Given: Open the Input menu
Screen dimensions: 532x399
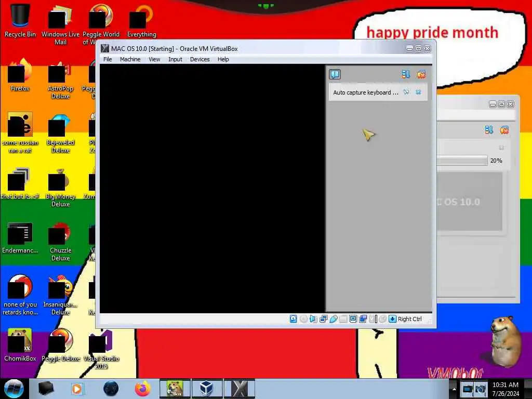Looking at the screenshot, I should (x=175, y=59).
